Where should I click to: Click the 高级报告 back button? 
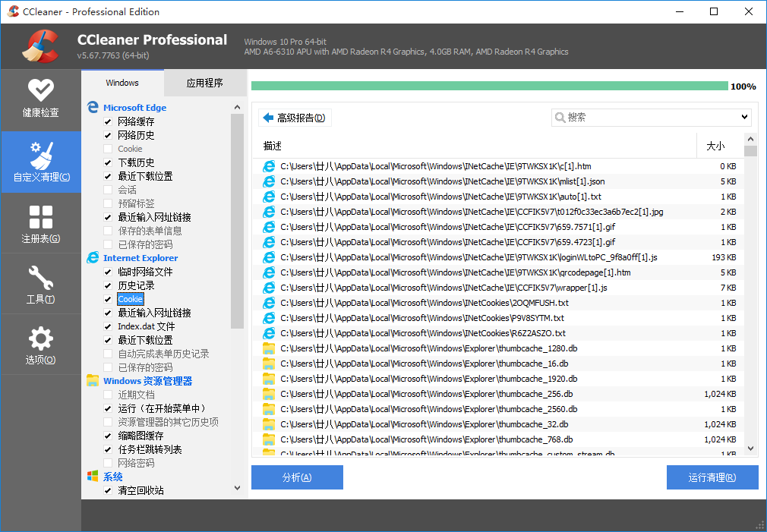295,118
